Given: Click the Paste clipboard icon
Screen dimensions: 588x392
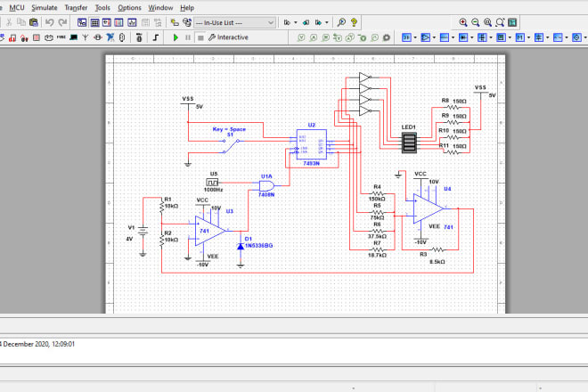Looking at the screenshot, I should tap(33, 22).
